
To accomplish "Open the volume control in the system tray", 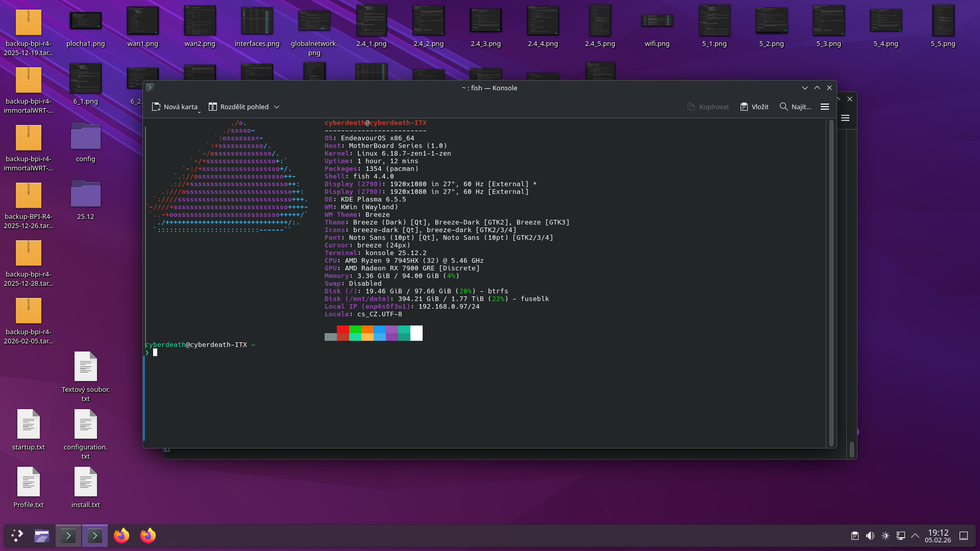I will pos(870,536).
